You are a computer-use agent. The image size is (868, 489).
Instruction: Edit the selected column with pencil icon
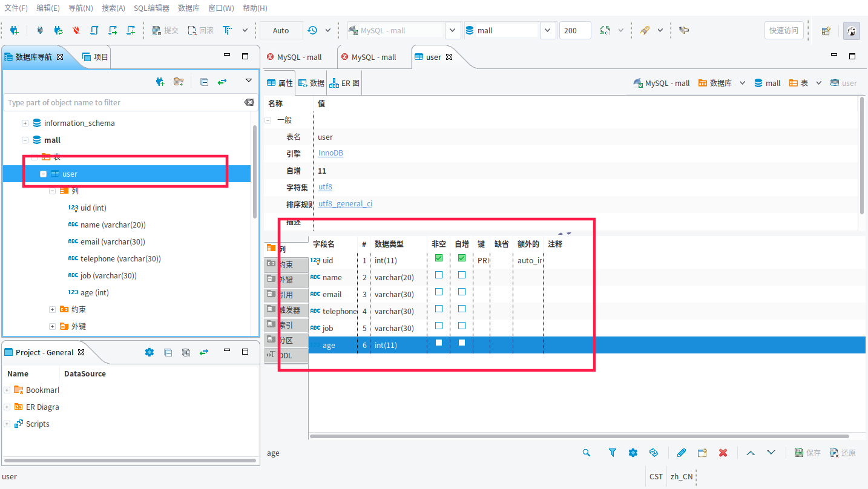[x=681, y=452]
